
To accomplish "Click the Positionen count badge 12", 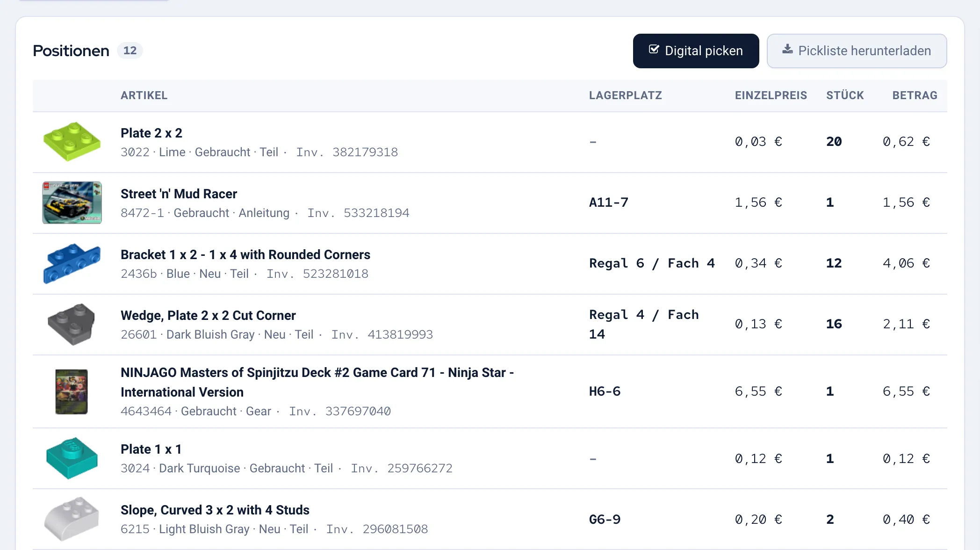I will 130,51.
